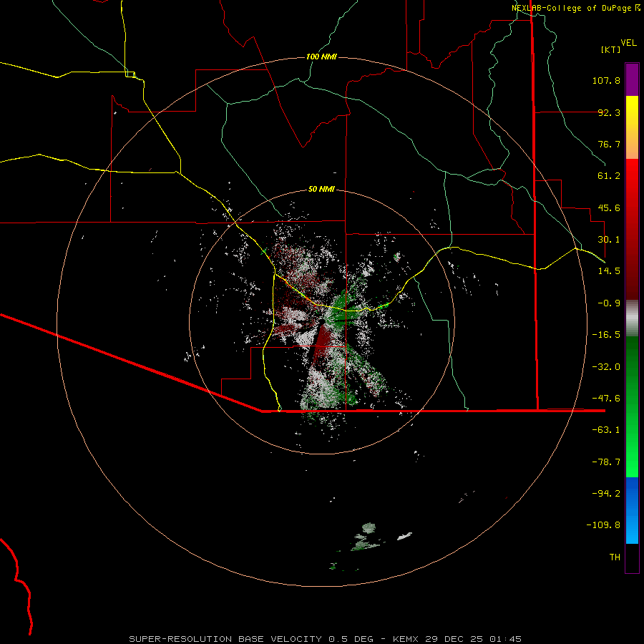Click the 14.5 velocity scale value
Image resolution: width=644 pixels, height=644 pixels.
609,271
